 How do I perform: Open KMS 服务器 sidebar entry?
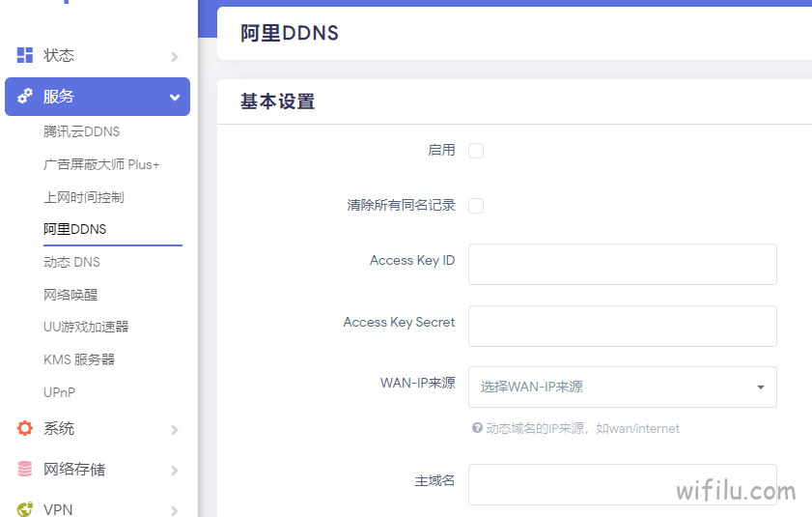79,359
